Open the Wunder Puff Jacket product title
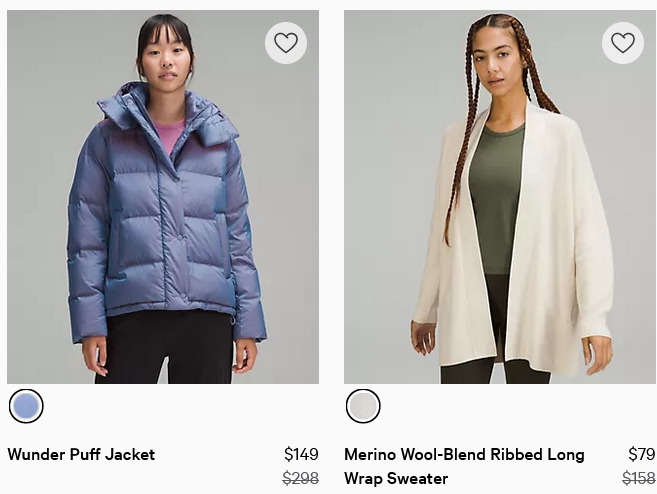Screen dimensions: 657x494 point(81,454)
